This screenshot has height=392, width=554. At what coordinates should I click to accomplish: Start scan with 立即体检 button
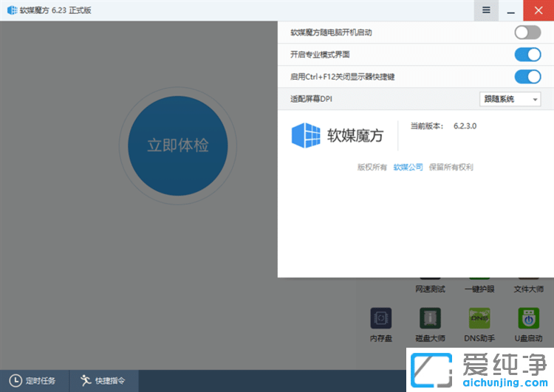click(178, 146)
